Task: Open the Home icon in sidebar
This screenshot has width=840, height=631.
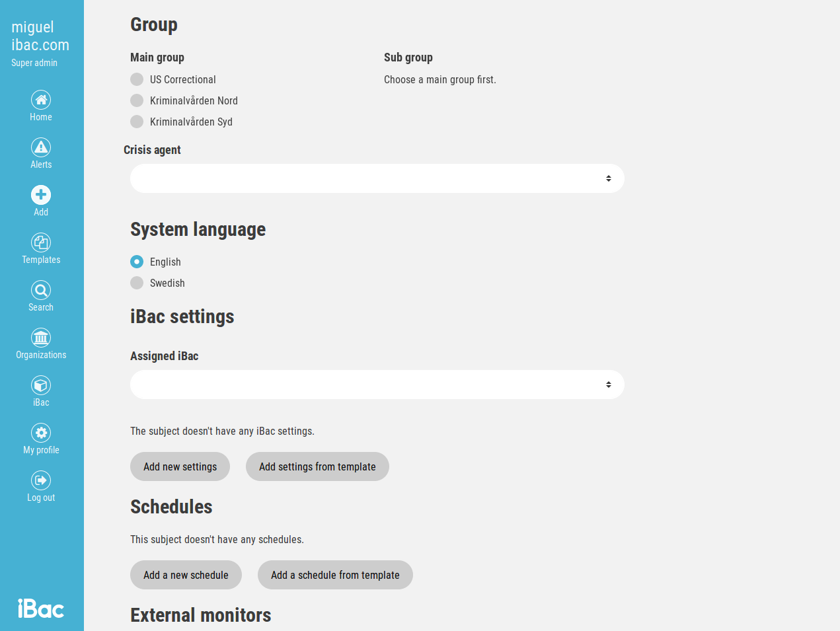Action: click(41, 100)
